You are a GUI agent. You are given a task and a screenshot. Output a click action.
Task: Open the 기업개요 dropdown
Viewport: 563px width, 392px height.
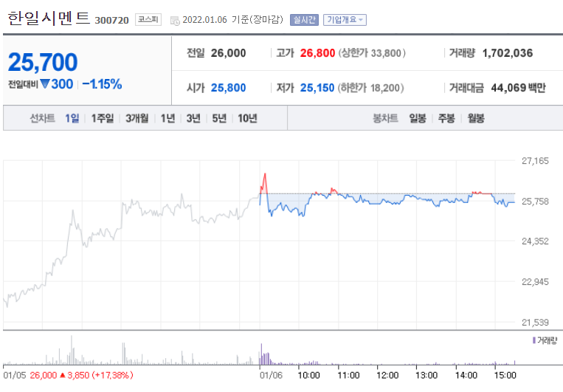pos(345,20)
